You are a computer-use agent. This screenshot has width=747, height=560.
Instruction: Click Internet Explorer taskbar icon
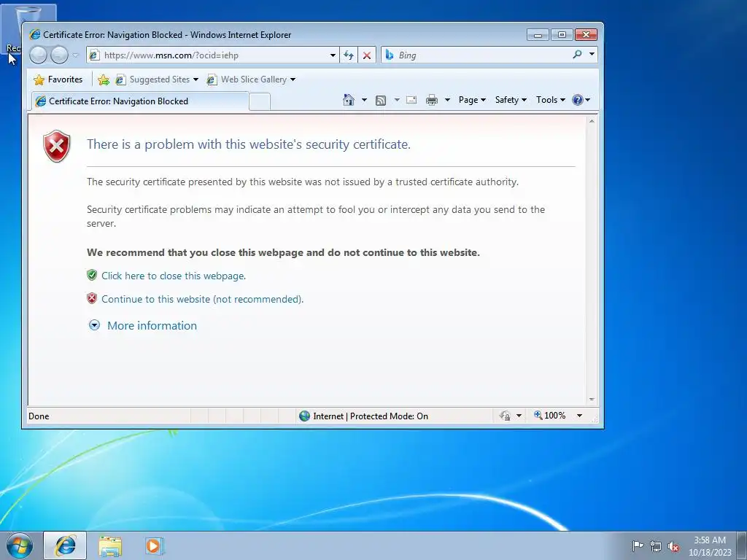[65, 545]
